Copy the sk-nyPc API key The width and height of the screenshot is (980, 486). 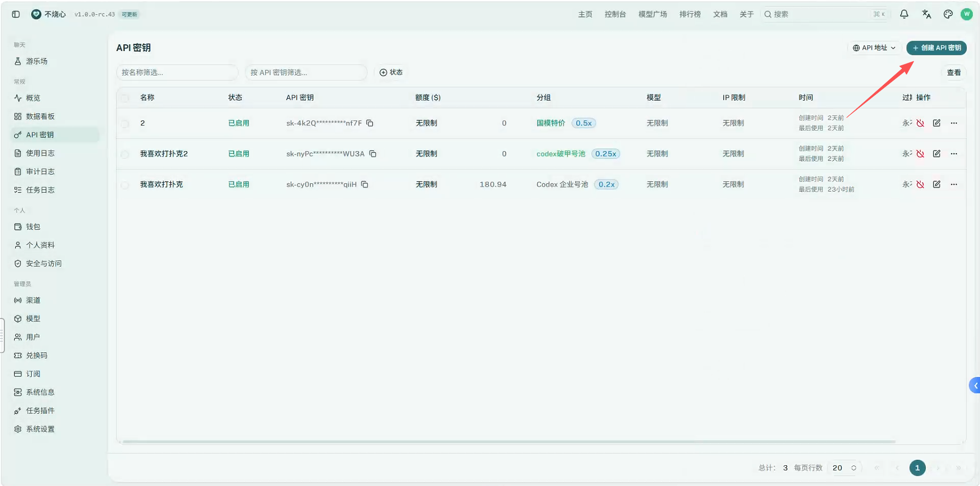coord(373,154)
